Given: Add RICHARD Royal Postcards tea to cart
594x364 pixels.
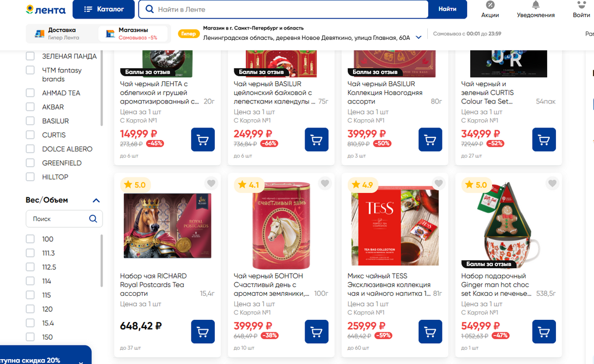Looking at the screenshot, I should [203, 332].
